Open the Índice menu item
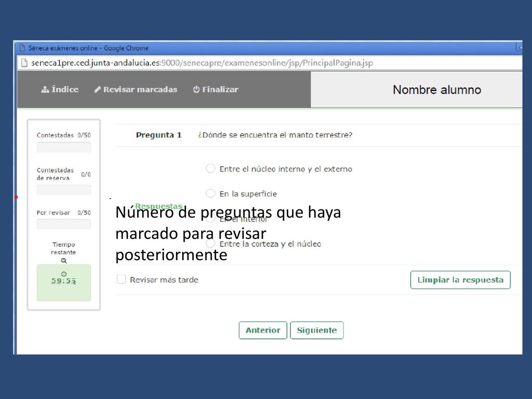The height and width of the screenshot is (399, 532). [x=60, y=89]
